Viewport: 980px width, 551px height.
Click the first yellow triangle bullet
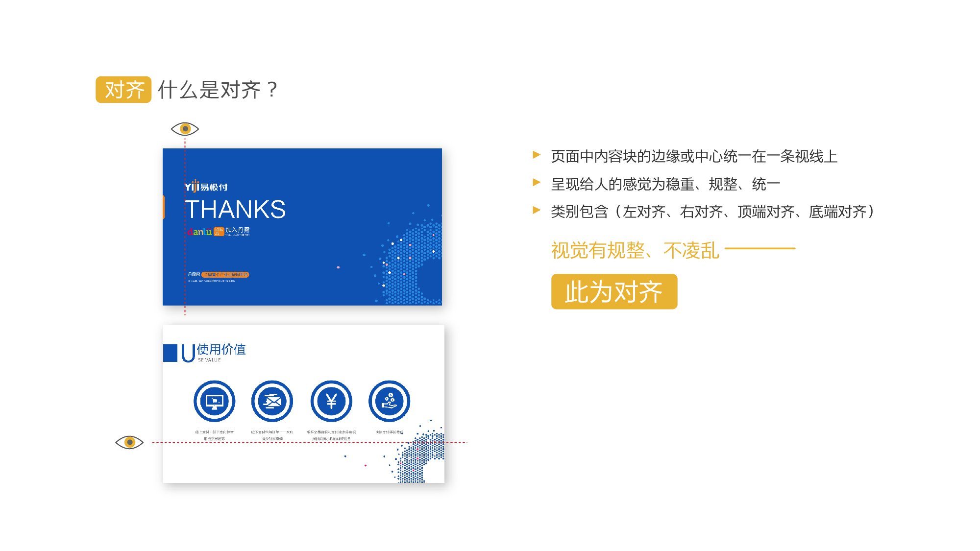tap(537, 155)
